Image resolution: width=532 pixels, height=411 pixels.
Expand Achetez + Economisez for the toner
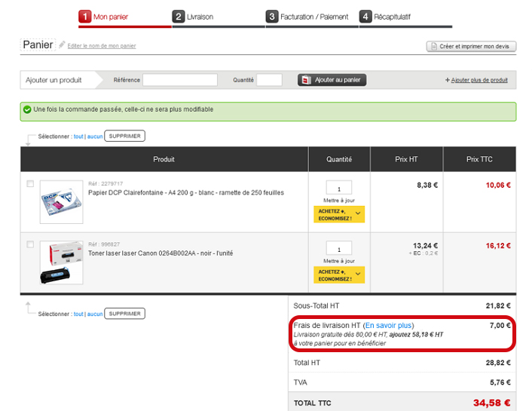click(x=338, y=275)
